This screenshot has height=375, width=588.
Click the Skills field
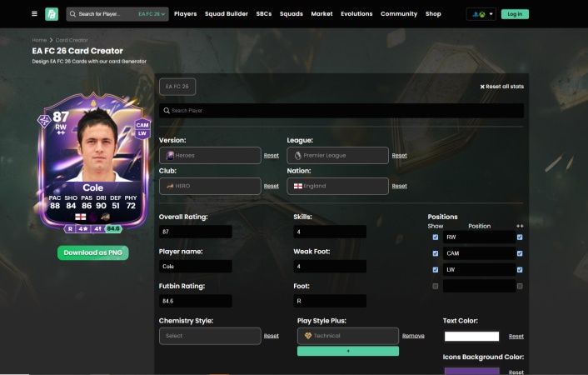[x=330, y=232]
